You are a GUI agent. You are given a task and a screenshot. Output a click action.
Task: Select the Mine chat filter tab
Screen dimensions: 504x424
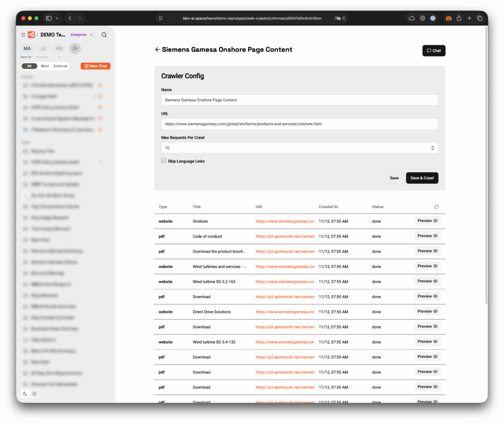coord(45,66)
